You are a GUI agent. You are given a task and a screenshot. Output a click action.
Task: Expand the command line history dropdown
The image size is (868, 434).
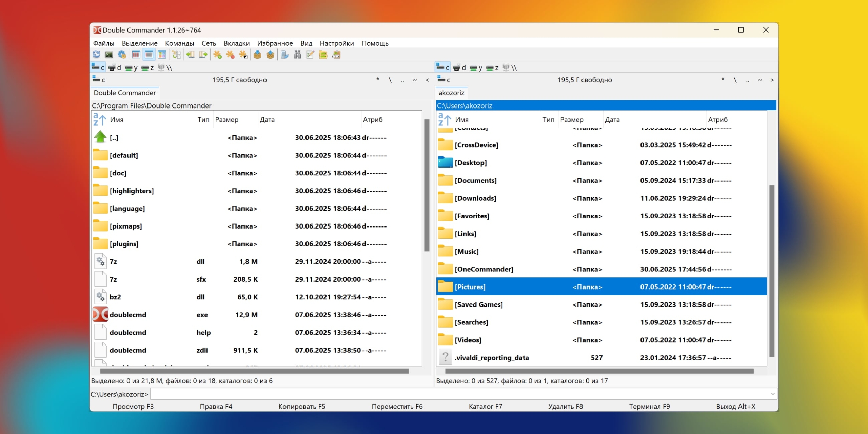pos(773,394)
